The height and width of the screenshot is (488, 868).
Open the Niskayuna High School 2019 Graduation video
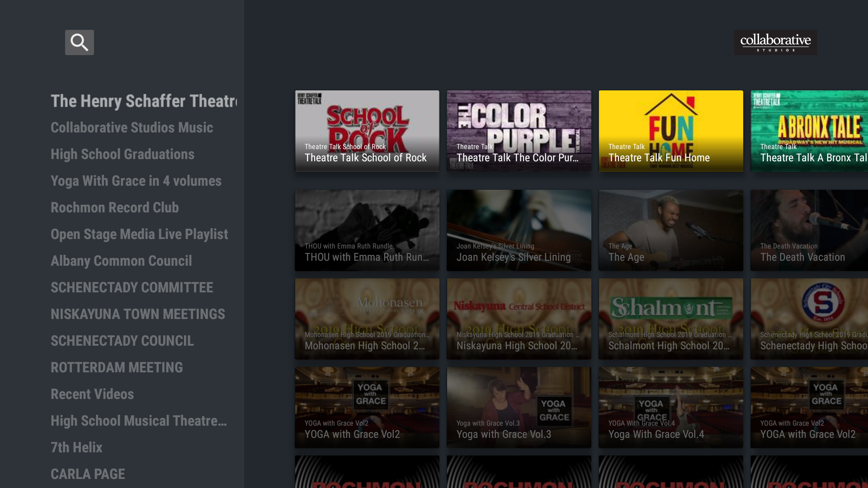pos(519,319)
